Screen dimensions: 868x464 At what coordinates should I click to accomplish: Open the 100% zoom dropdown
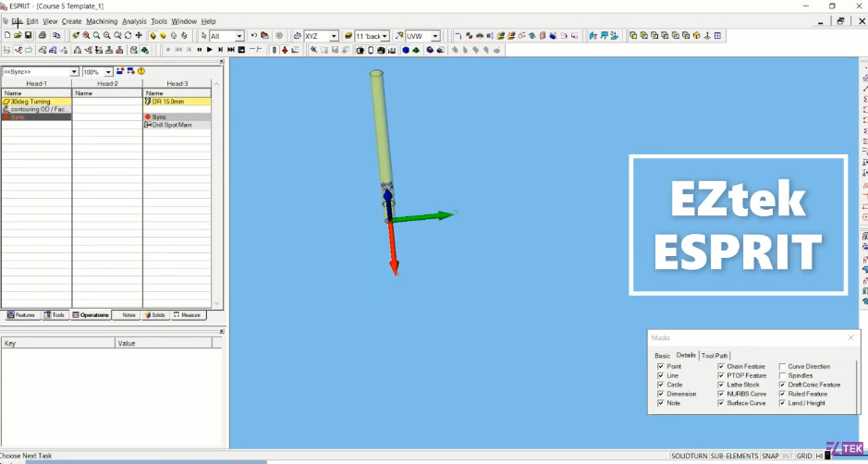(108, 72)
